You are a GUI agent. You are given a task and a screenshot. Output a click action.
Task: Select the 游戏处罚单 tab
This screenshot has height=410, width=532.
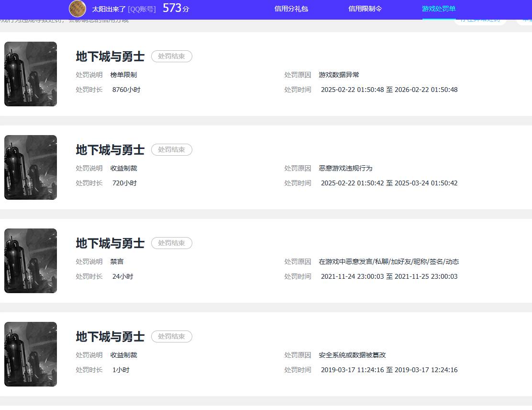[x=438, y=9]
